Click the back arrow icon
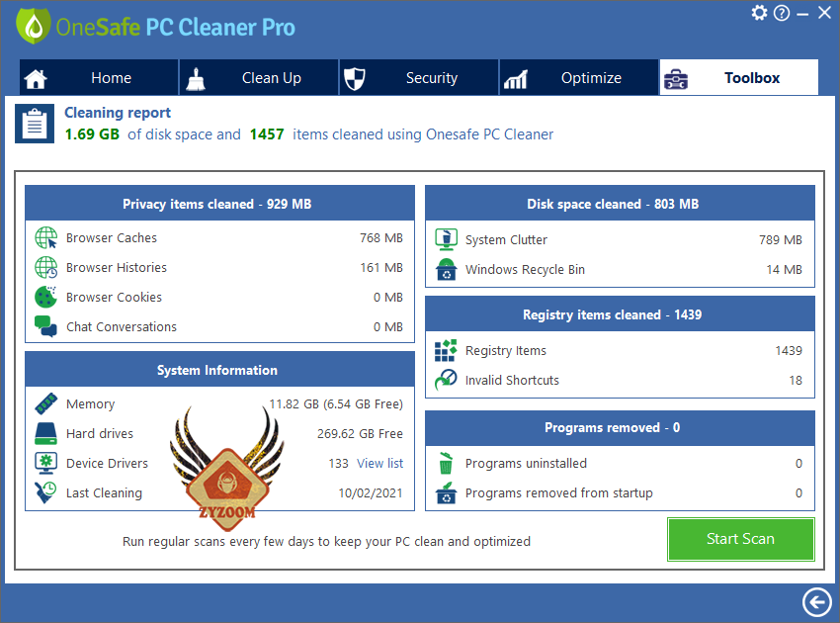The height and width of the screenshot is (623, 840). tap(817, 602)
